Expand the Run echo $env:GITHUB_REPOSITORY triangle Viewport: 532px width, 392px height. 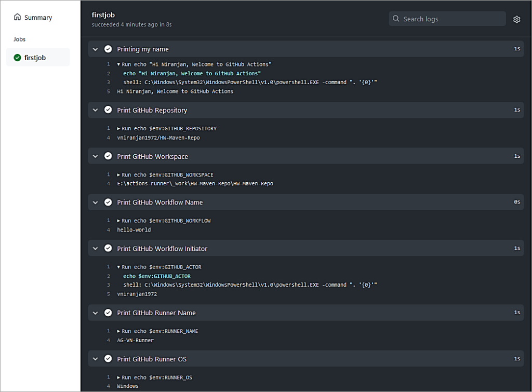[x=119, y=129]
